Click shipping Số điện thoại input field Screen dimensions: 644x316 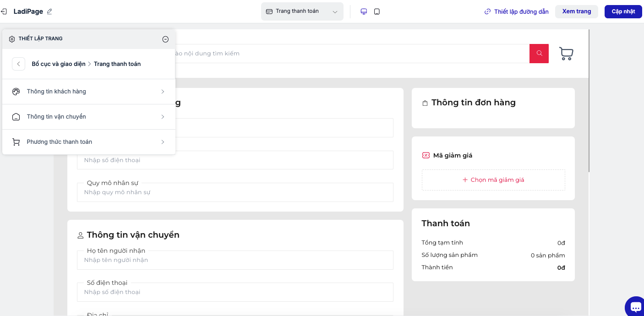(235, 292)
